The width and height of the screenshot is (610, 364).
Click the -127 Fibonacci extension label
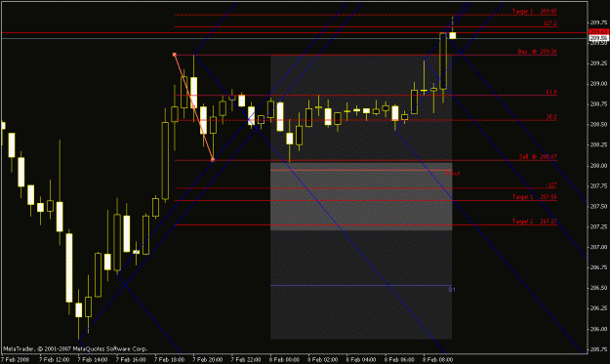point(551,184)
